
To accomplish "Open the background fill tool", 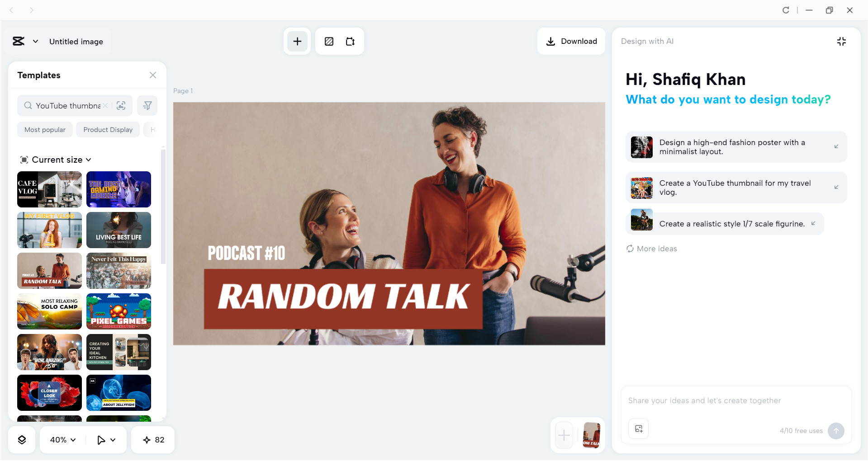I will [x=329, y=41].
